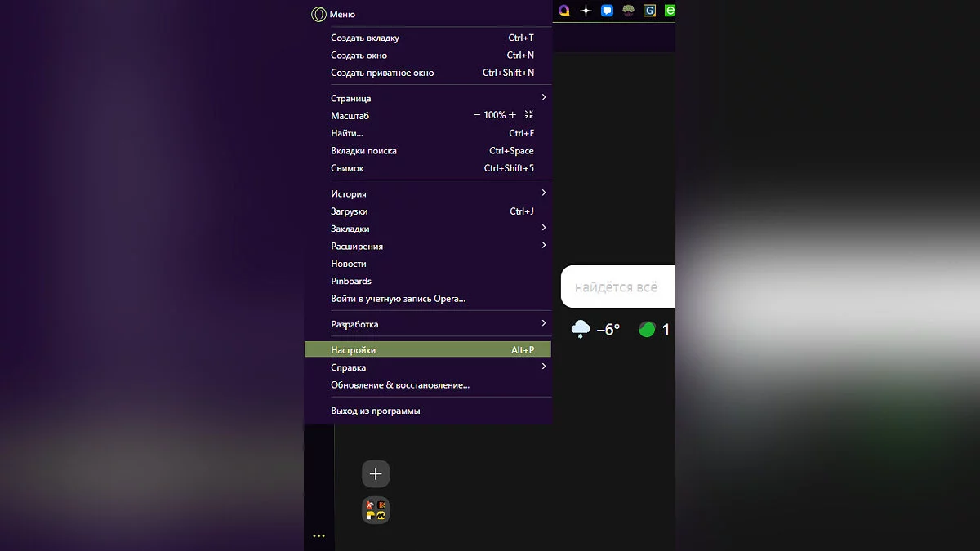Open the tree-shaped bookmark icon
Viewport: 980px width, 551px height.
628,11
